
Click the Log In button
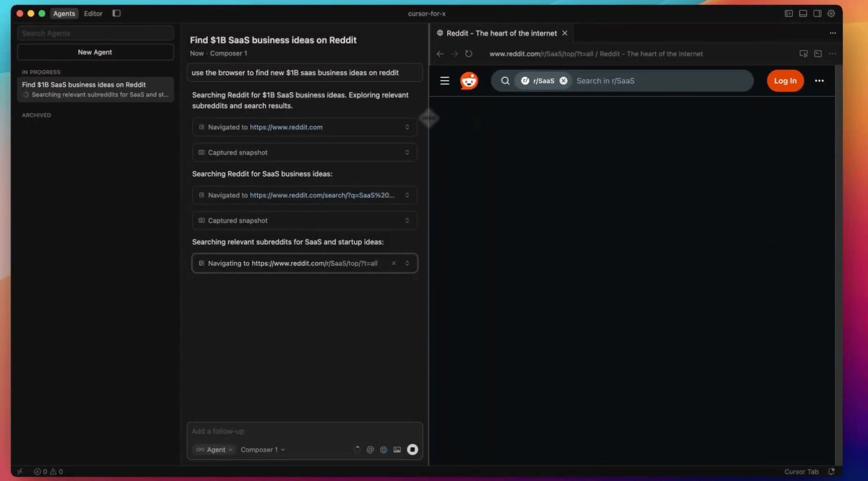click(x=785, y=81)
